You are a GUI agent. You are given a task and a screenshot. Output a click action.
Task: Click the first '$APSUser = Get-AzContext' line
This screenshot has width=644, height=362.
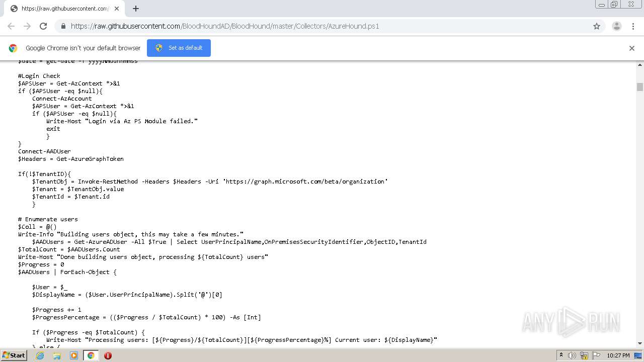69,83
